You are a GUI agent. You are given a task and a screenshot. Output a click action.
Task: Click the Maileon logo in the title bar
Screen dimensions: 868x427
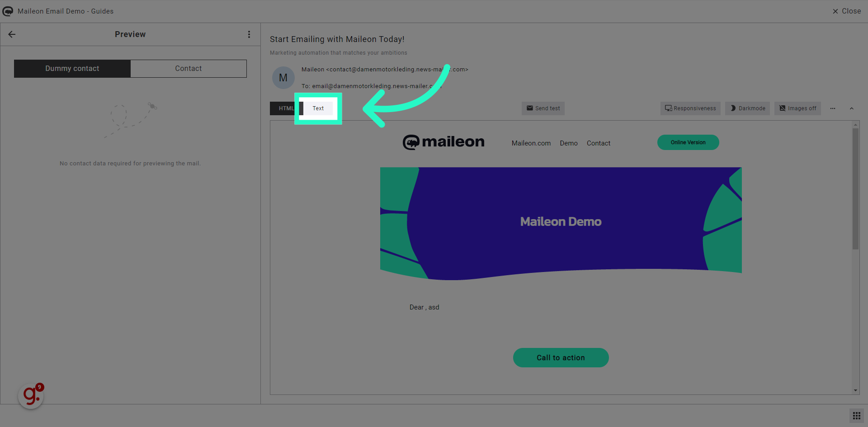click(x=8, y=11)
